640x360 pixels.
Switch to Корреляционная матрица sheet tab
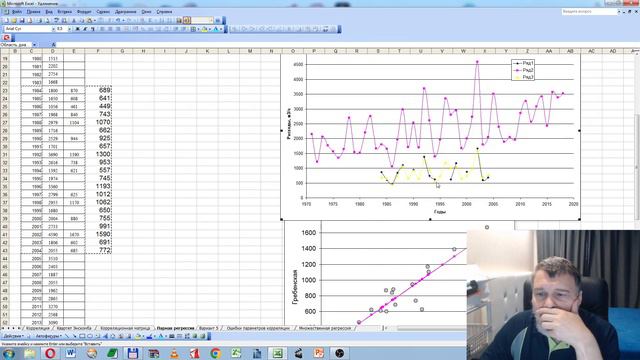pos(125,328)
